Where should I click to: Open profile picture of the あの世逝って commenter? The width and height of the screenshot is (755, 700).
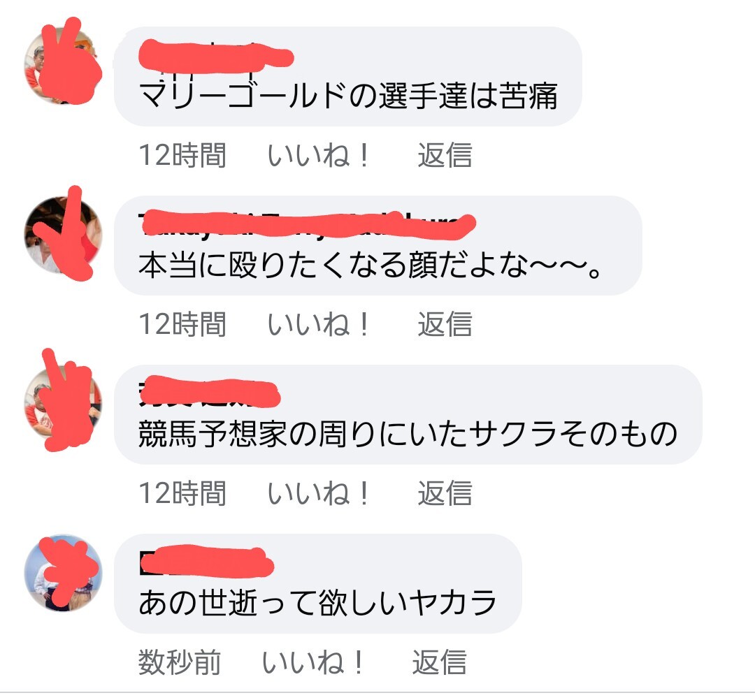[63, 573]
